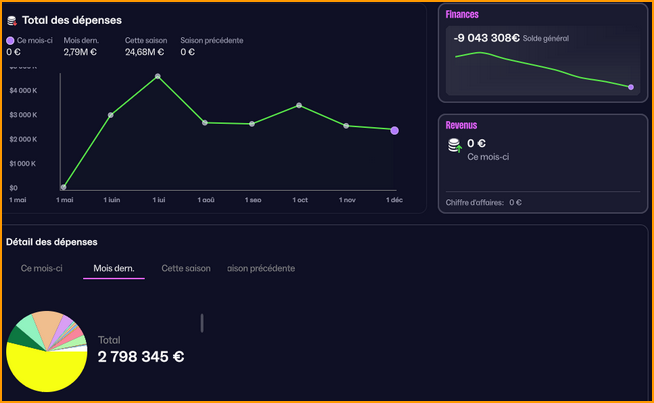Click the scrollbar handle beside the pie chart
Image resolution: width=654 pixels, height=403 pixels.
(202, 322)
